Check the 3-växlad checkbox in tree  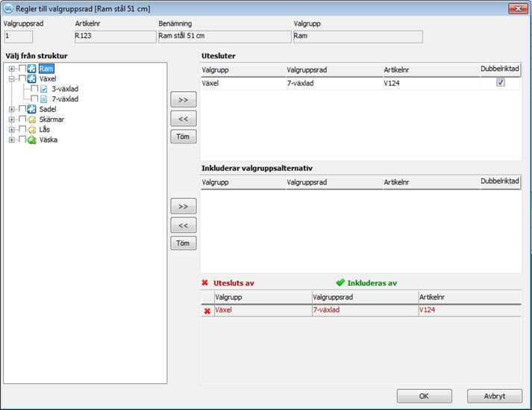point(34,89)
